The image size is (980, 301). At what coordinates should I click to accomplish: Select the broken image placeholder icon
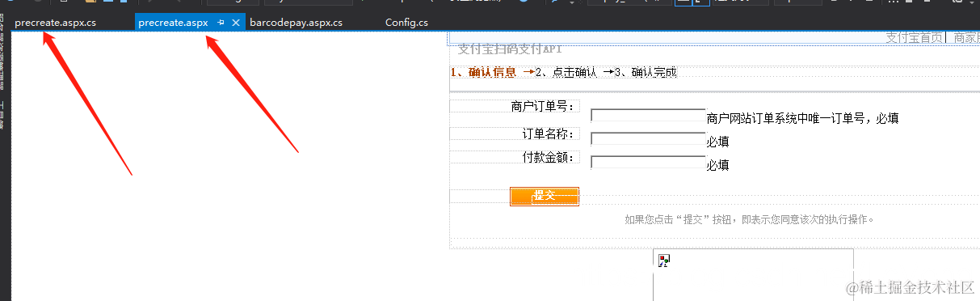point(664,260)
